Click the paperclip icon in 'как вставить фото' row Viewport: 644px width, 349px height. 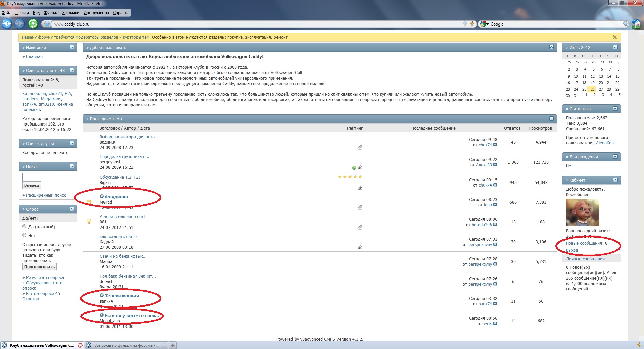click(360, 247)
